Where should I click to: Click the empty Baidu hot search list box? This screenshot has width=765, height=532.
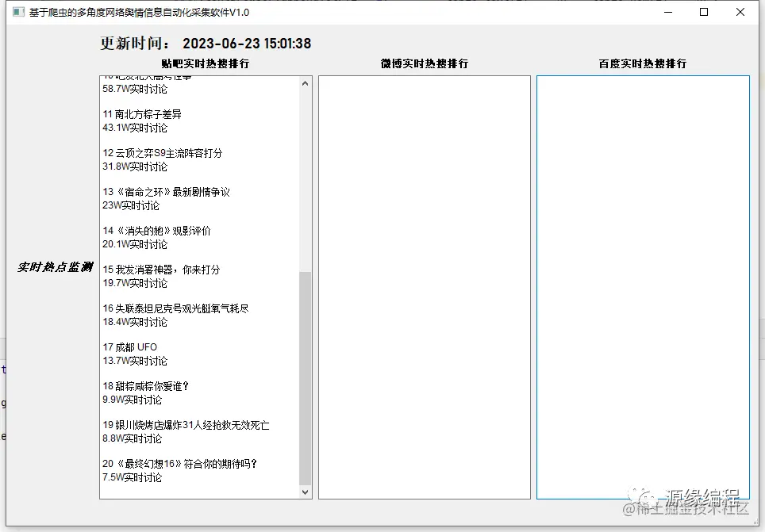(643, 287)
